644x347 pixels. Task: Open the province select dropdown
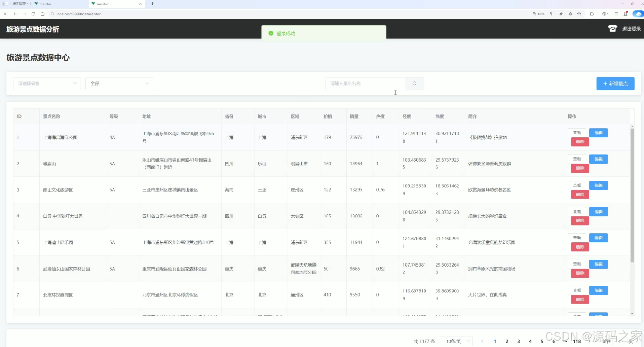[47, 83]
